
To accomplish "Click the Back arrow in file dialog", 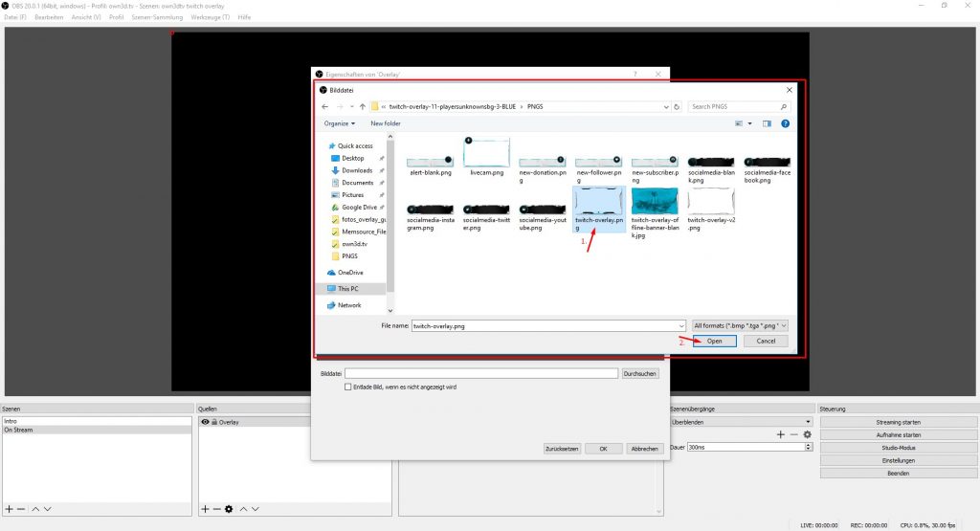I will point(326,106).
